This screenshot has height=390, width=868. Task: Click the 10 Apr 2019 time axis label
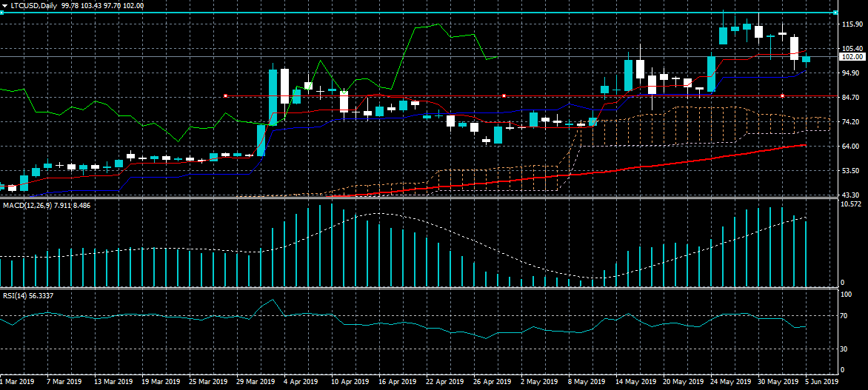click(x=350, y=382)
